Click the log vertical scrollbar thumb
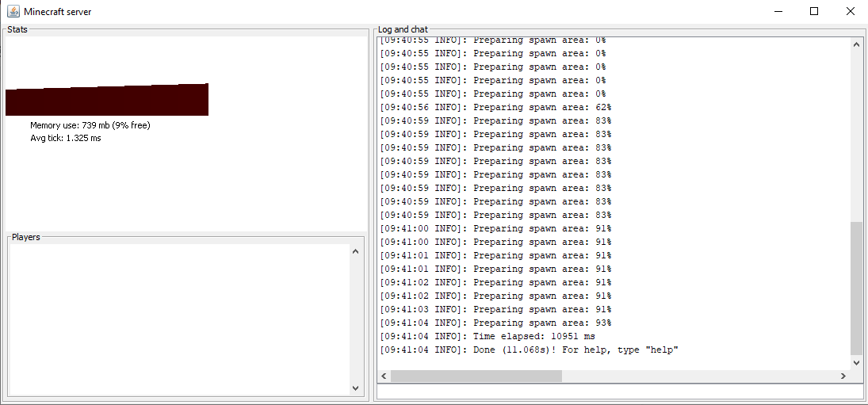The height and width of the screenshot is (405, 868). pyautogui.click(x=856, y=288)
